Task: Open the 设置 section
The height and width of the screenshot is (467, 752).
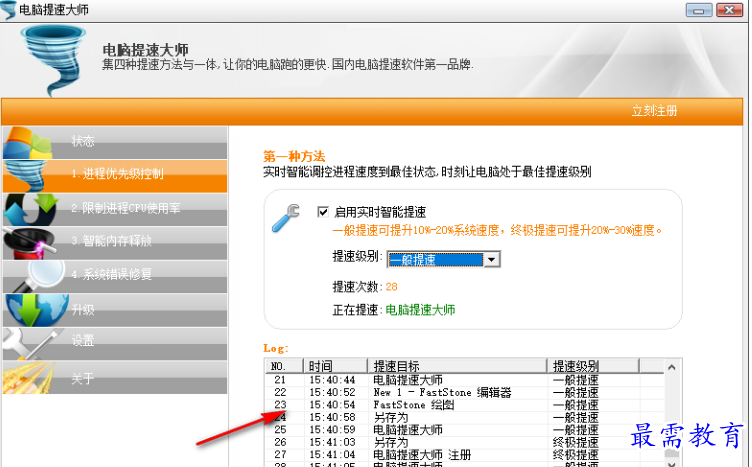Action: coord(115,344)
